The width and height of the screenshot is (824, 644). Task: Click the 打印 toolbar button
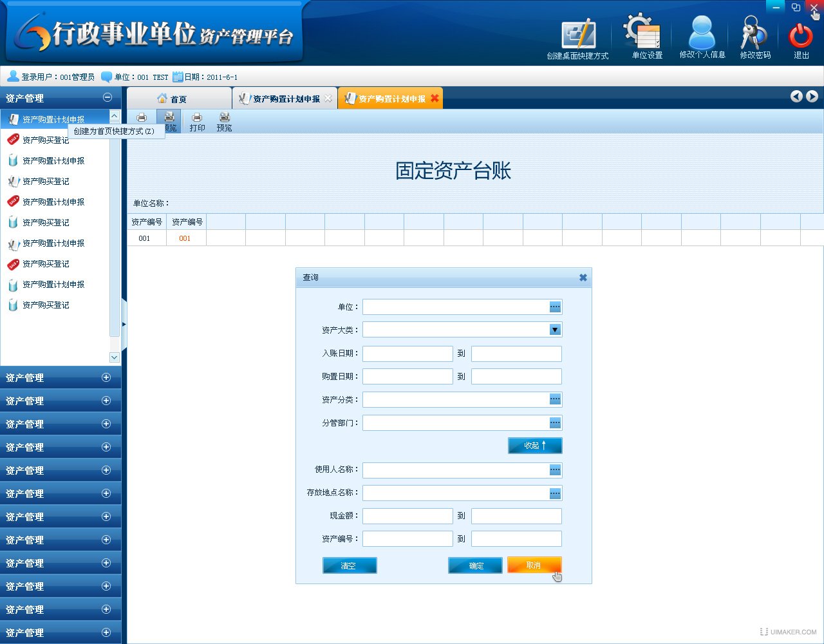pos(197,121)
